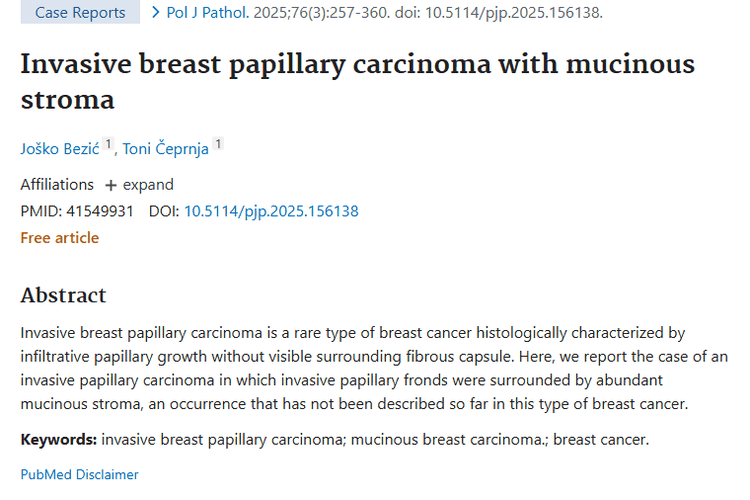The width and height of the screenshot is (750, 500).
Task: Click the Free article label
Action: coord(59,238)
